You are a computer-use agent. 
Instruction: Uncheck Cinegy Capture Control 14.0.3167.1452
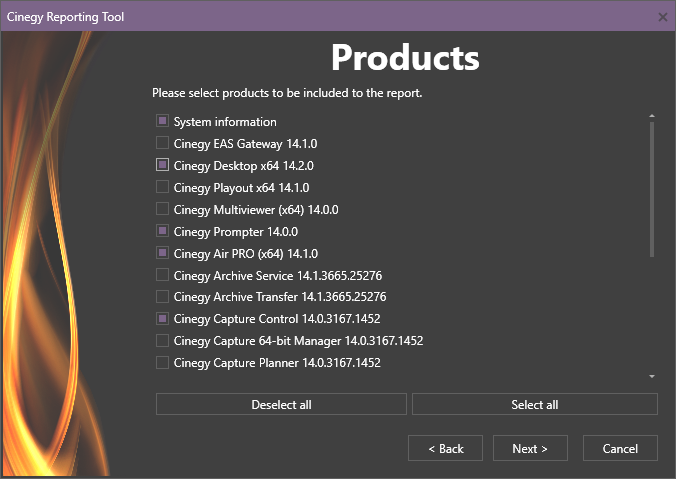162,318
